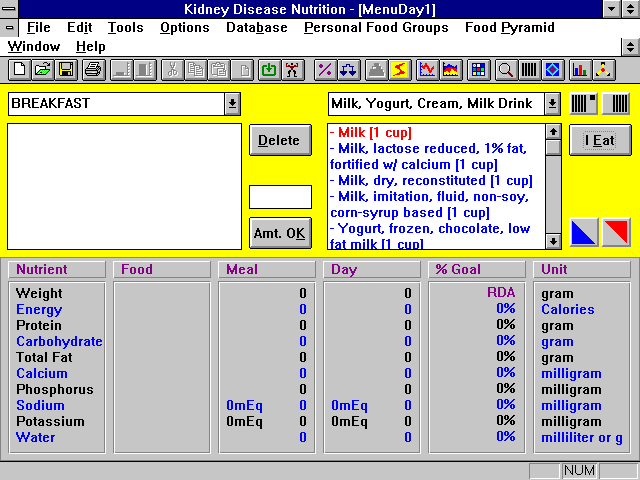This screenshot has width=640, height=480.
Task: Open the Database menu
Action: point(256,28)
